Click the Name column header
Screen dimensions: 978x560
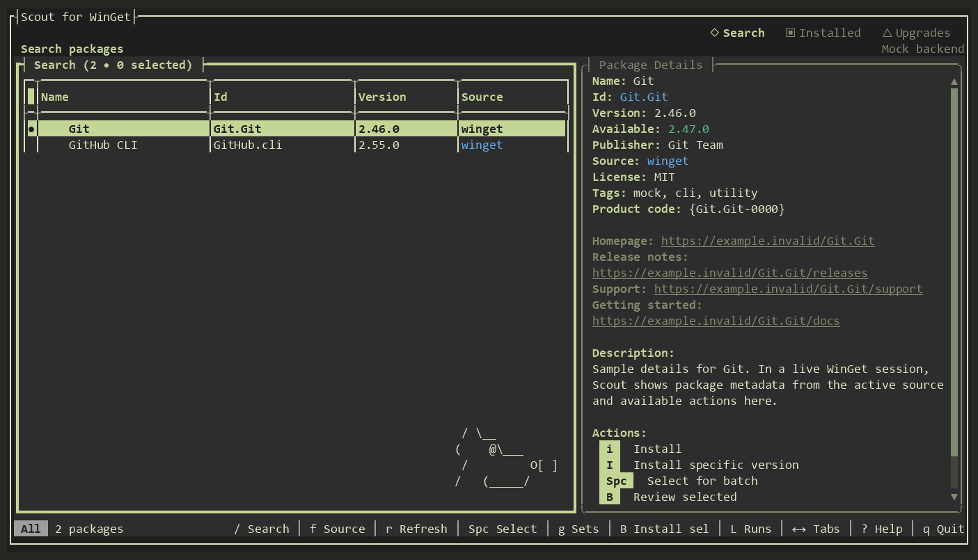(x=55, y=97)
